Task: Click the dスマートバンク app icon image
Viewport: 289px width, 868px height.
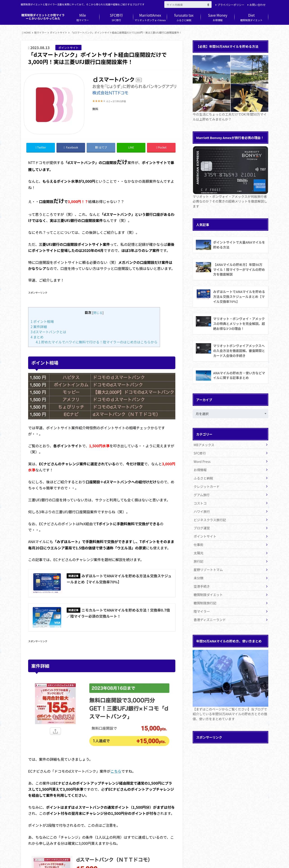Action: click(54, 104)
